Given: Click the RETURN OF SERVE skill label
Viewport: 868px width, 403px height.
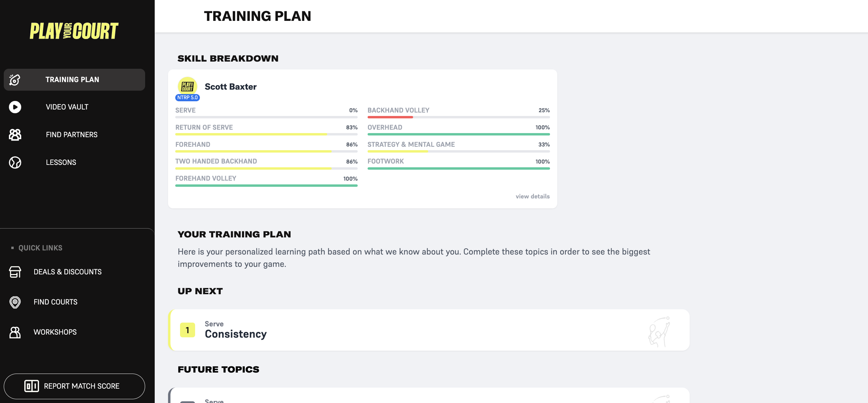Looking at the screenshot, I should [x=204, y=127].
